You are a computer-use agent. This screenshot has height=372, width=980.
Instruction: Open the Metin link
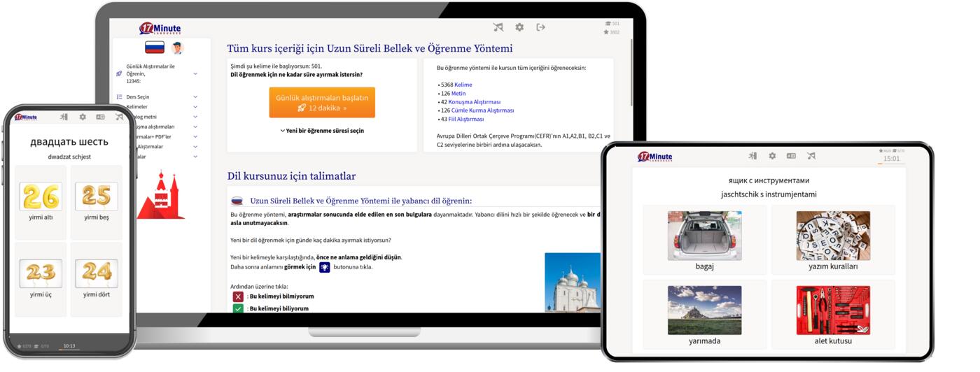458,93
